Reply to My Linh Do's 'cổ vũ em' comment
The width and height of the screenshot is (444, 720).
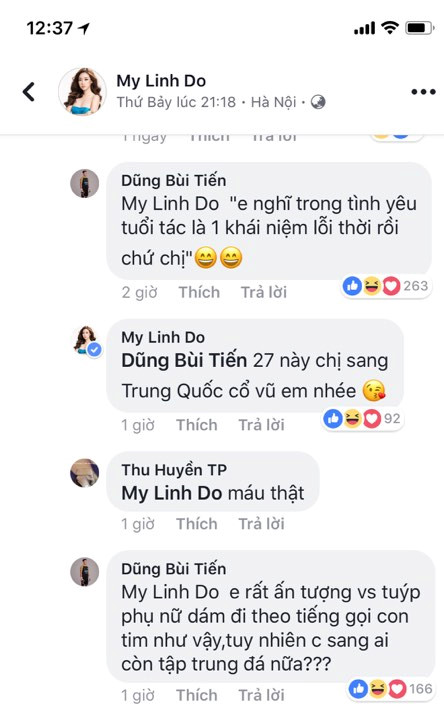(261, 425)
